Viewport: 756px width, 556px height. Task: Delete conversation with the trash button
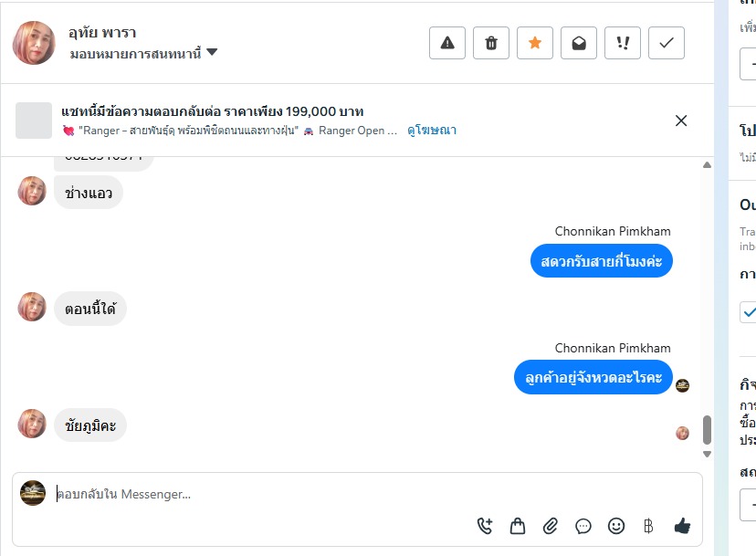pyautogui.click(x=491, y=43)
